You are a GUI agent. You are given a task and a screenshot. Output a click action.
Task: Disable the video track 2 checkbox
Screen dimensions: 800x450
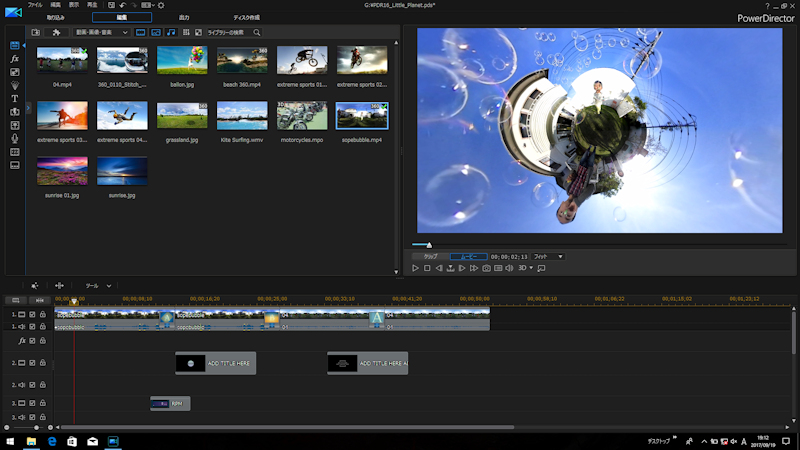point(32,362)
